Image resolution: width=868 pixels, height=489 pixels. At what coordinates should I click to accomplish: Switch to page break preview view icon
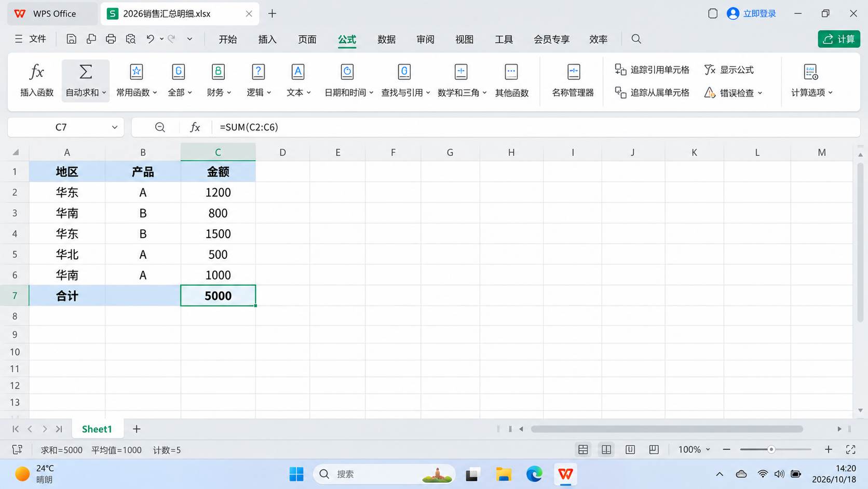click(x=630, y=450)
